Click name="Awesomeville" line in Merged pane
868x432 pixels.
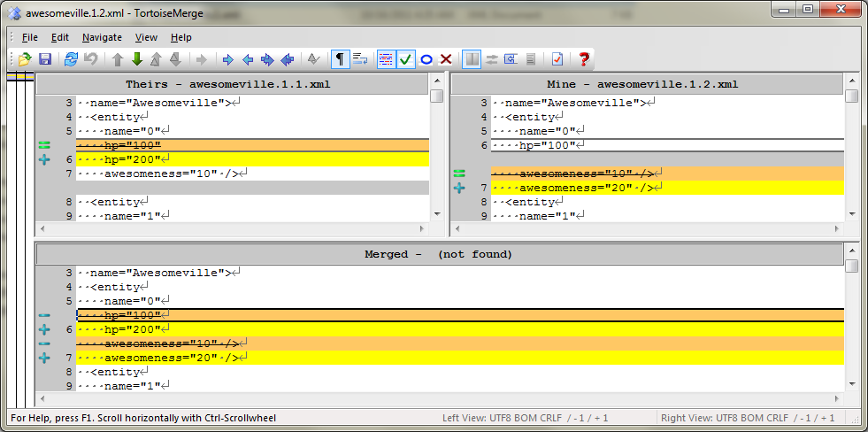[x=460, y=273]
